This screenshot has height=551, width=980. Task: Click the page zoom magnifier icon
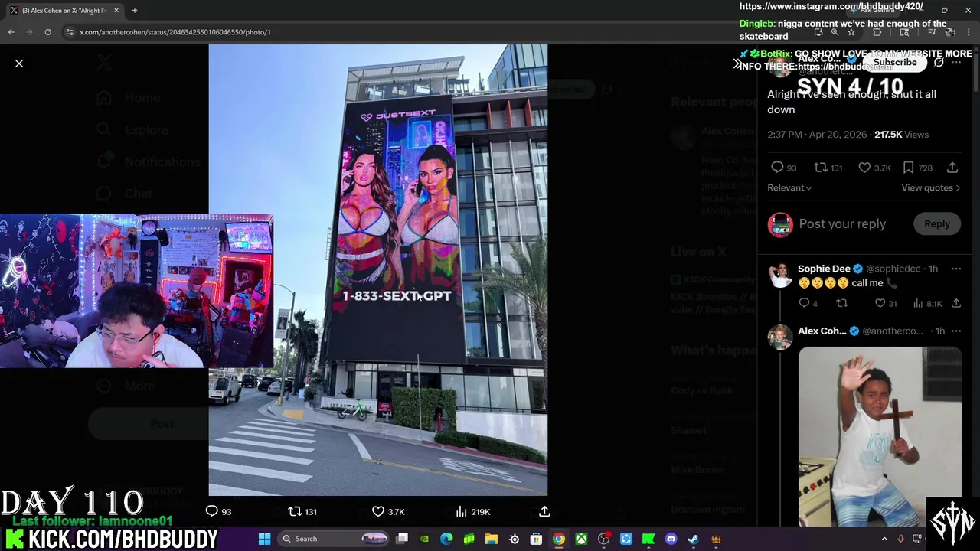pyautogui.click(x=835, y=32)
